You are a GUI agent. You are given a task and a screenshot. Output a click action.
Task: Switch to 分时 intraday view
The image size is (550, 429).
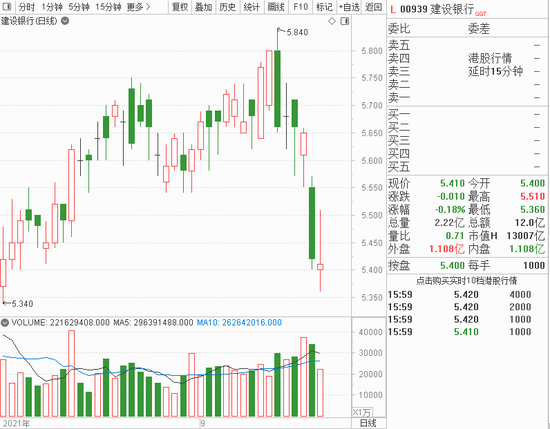[26, 7]
